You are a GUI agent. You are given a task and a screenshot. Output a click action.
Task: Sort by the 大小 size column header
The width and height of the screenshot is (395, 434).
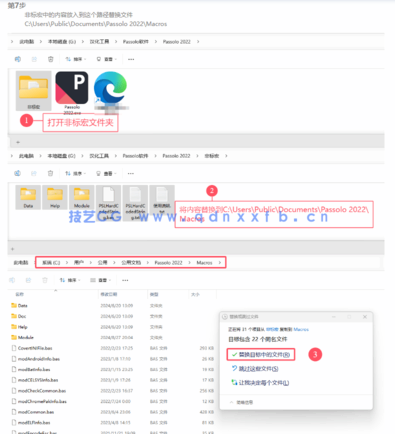(195, 294)
